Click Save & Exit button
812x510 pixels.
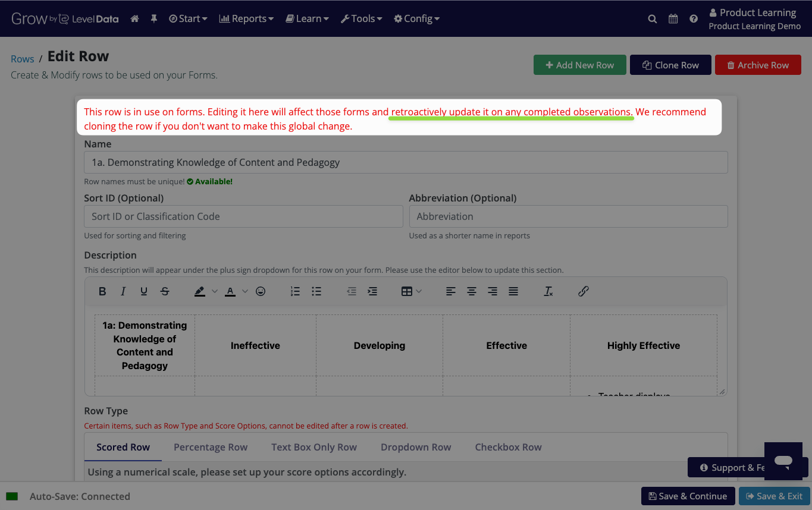[x=775, y=496]
